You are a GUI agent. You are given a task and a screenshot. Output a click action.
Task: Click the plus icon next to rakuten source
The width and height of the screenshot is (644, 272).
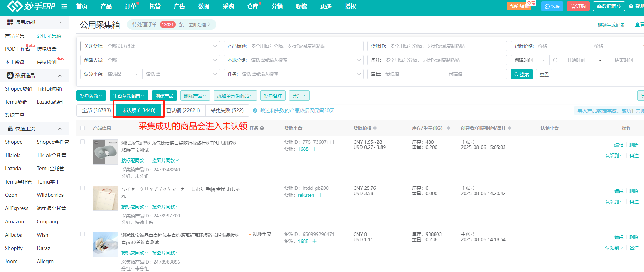[320, 195]
